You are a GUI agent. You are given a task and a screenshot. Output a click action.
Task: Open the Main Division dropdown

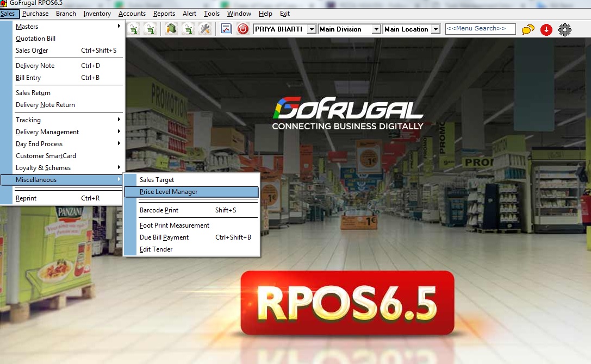(x=376, y=29)
